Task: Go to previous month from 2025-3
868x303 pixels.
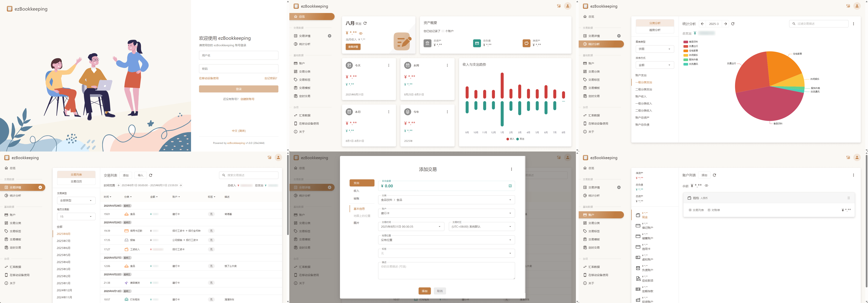Action: (702, 24)
